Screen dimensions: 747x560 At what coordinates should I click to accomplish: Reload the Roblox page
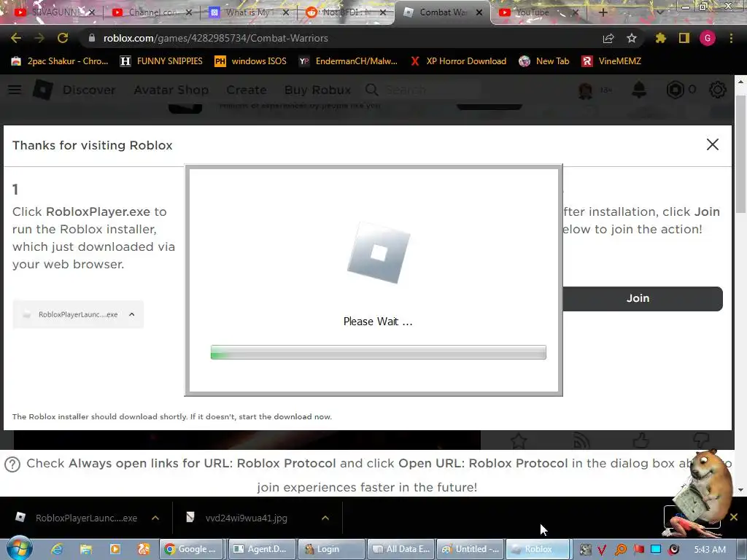point(63,38)
